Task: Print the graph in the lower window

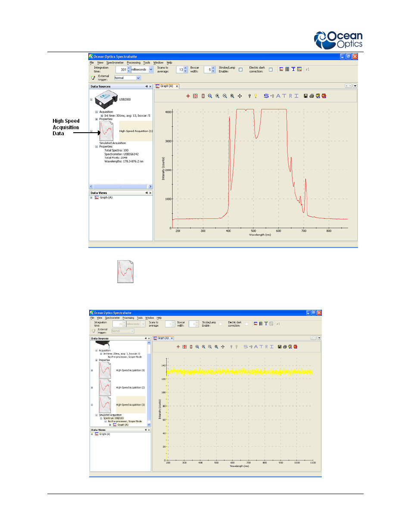Action: pos(285,347)
